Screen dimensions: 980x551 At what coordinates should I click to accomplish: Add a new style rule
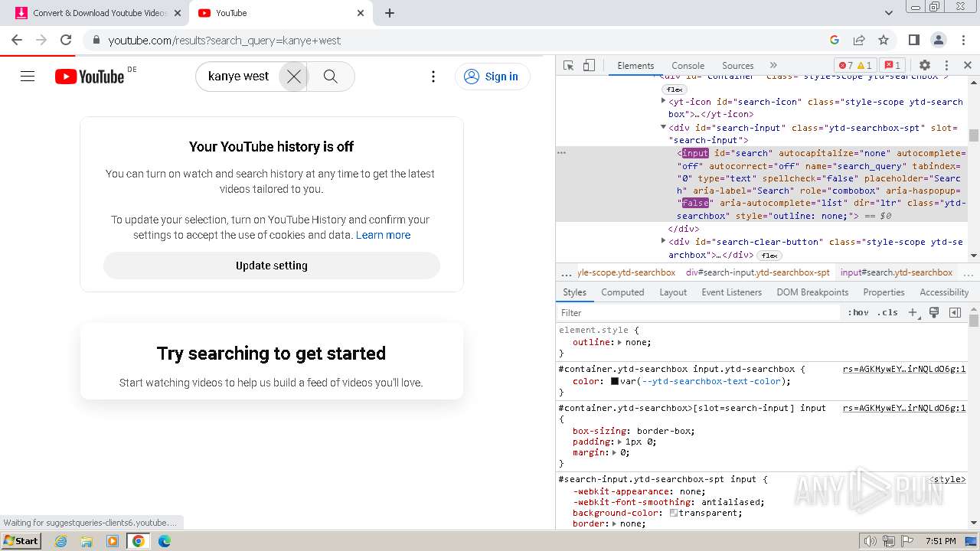[913, 312]
